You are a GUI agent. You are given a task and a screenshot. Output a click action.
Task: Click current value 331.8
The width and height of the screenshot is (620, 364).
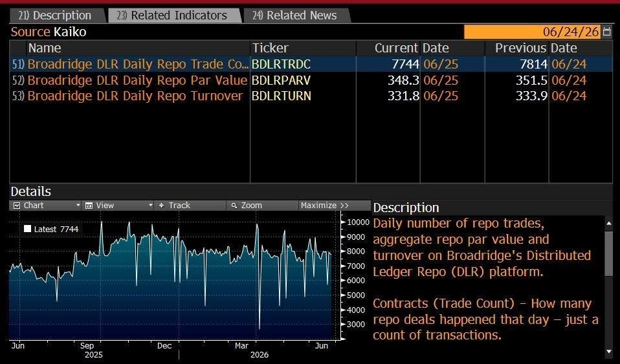pyautogui.click(x=403, y=96)
